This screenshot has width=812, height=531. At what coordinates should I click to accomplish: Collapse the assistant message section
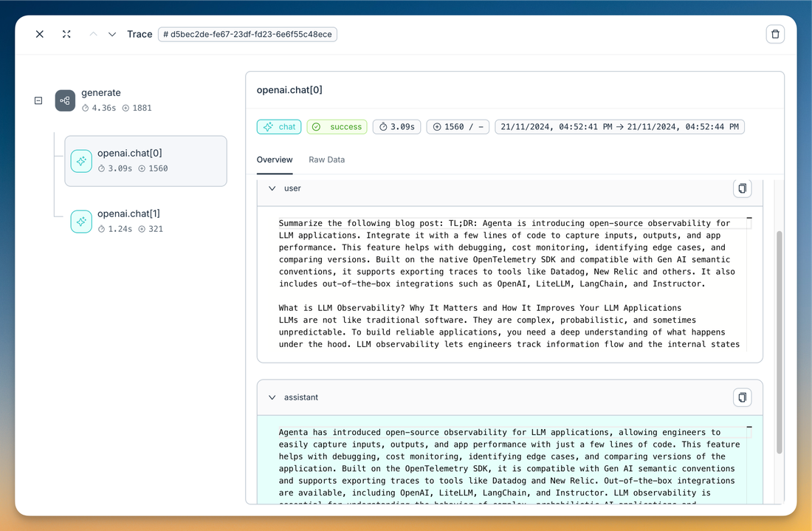[x=272, y=397]
